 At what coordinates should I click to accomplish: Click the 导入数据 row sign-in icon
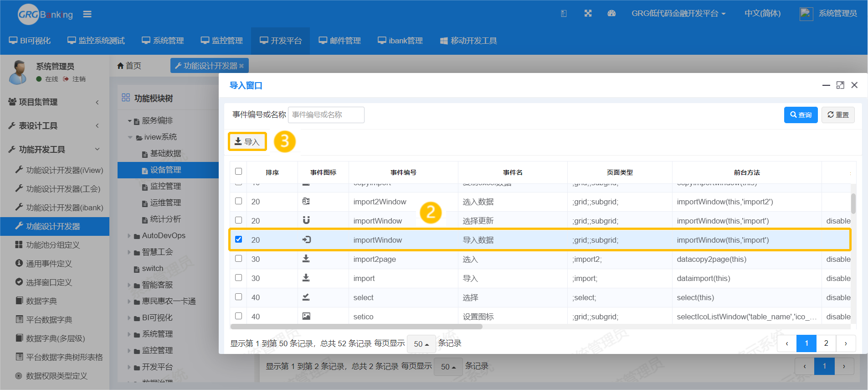pyautogui.click(x=306, y=239)
